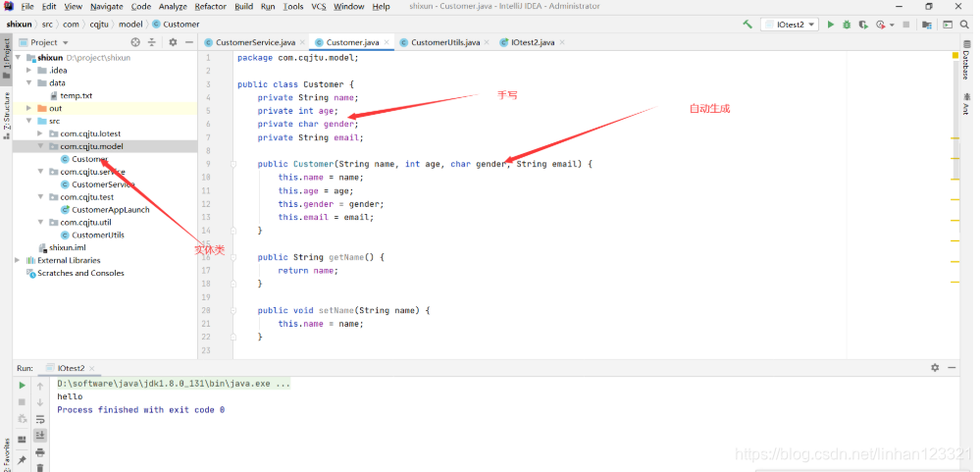Rerun IOtest2 in Run panel
980x472 pixels.
point(22,386)
